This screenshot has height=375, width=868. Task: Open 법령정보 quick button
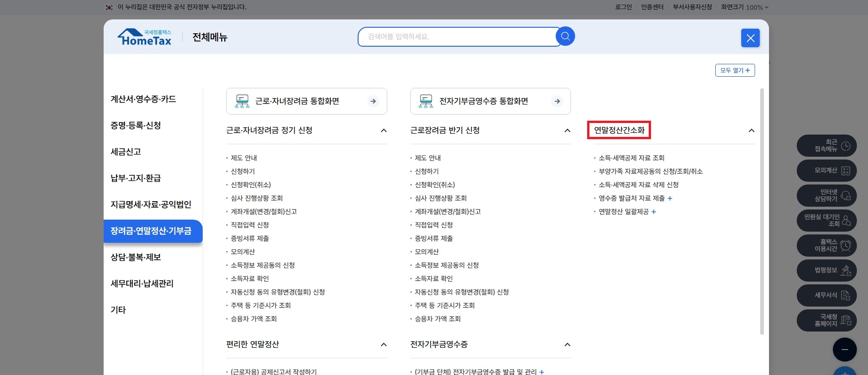tap(826, 270)
